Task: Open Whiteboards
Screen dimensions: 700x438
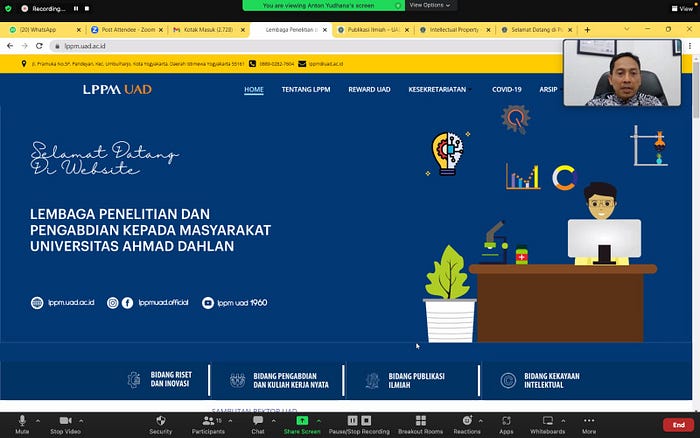Action: pos(548,424)
